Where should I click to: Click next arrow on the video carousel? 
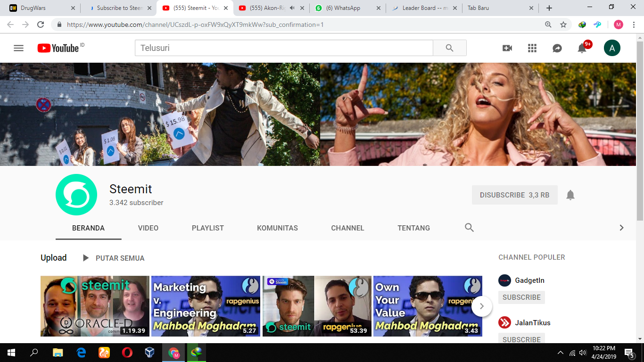[481, 306]
